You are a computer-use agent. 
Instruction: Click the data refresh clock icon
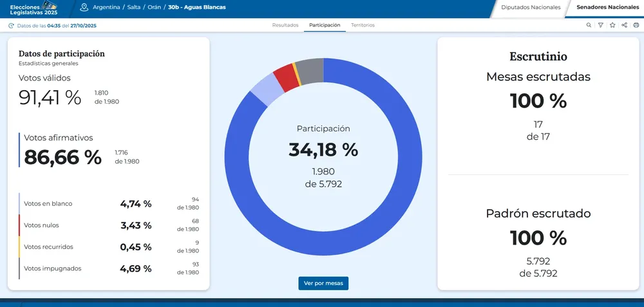pos(11,26)
